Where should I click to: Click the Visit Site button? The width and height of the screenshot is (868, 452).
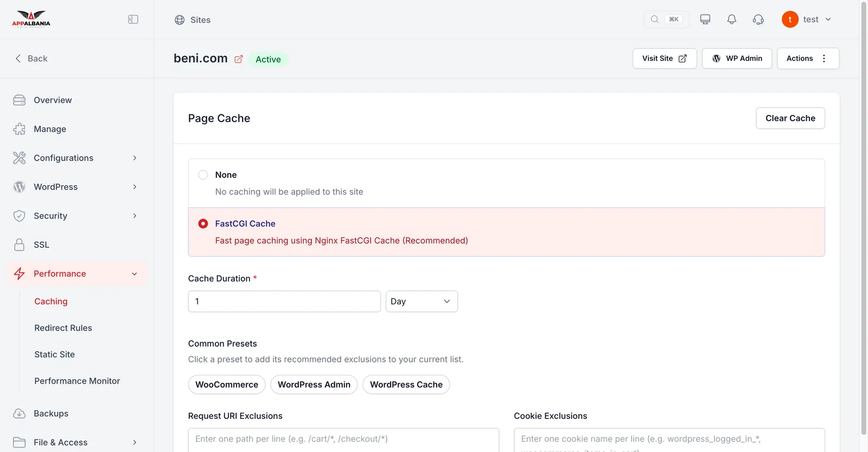point(665,59)
